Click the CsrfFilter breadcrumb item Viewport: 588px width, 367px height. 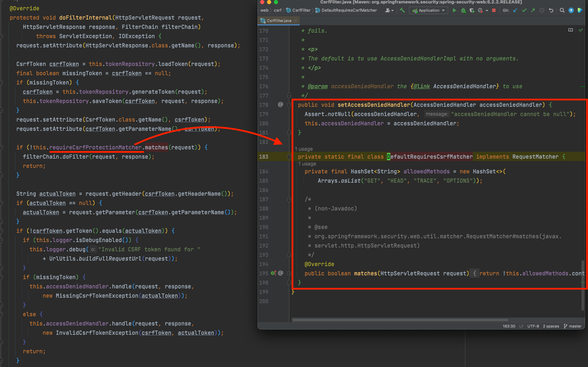[x=298, y=10]
